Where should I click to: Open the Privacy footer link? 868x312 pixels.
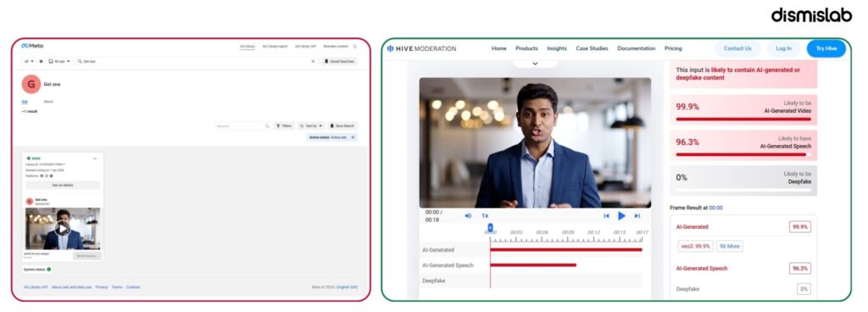(102, 287)
